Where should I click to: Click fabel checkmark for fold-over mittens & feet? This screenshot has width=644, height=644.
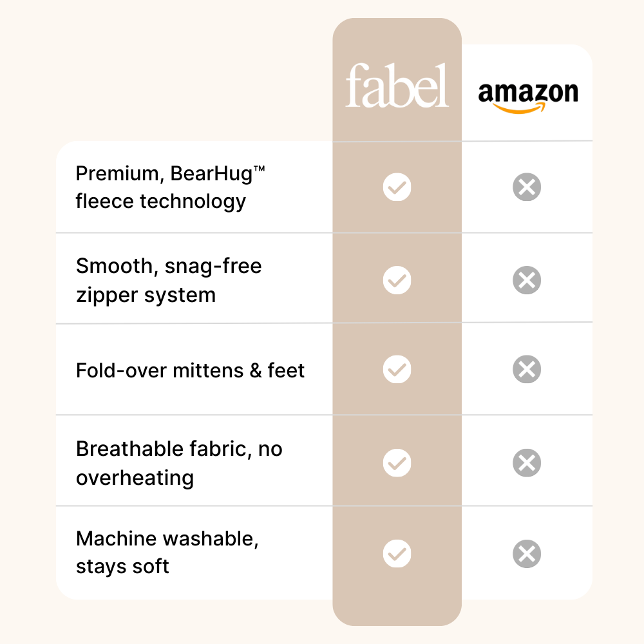(397, 369)
